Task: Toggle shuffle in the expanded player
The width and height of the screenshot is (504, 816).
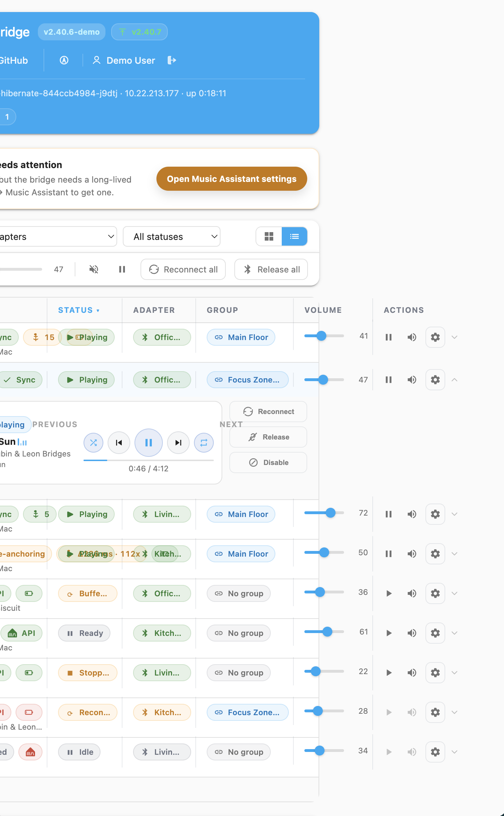Action: click(x=93, y=443)
